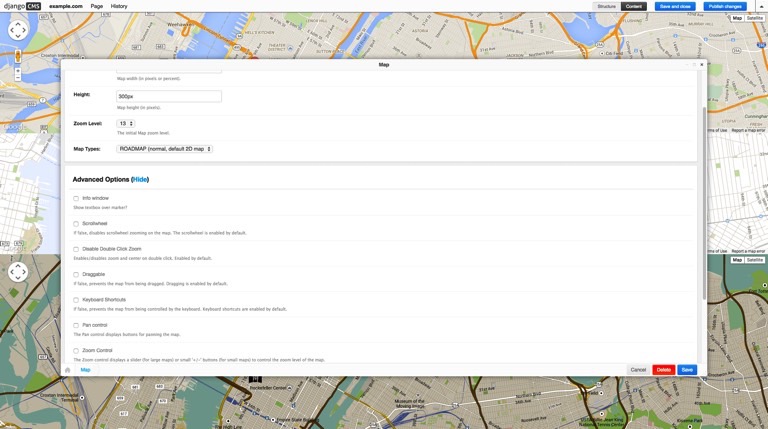
Task: Enable the Info window checkbox
Action: pyautogui.click(x=76, y=198)
